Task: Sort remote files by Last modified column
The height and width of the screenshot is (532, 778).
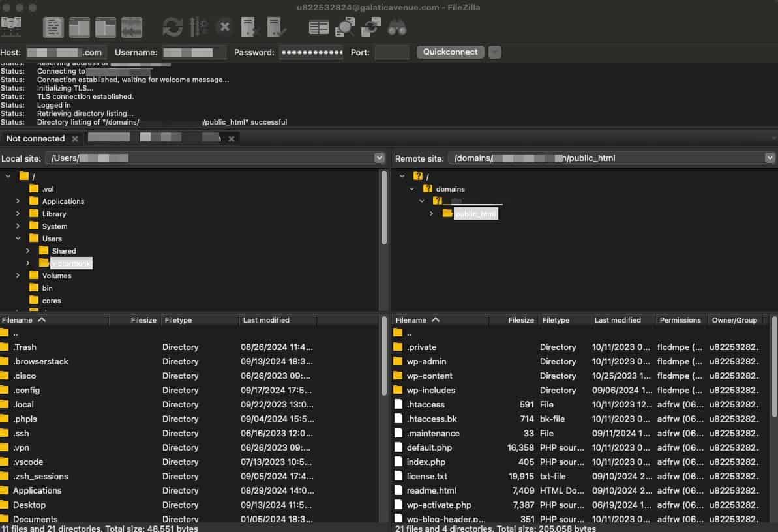Action: pos(617,320)
